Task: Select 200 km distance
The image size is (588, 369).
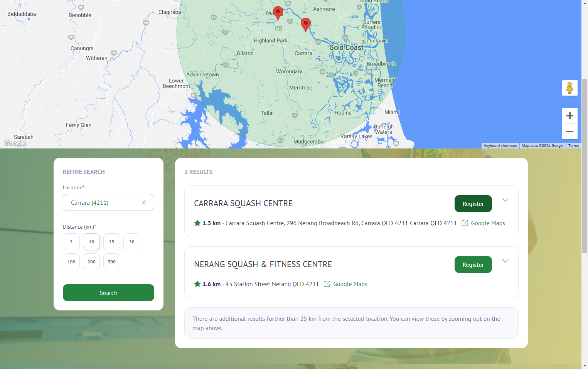Action: [91, 262]
